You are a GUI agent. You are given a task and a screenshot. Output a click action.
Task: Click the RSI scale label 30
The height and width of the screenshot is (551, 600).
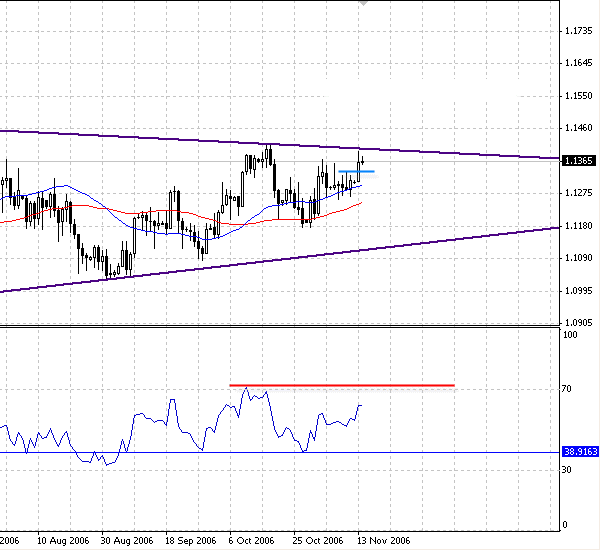click(x=567, y=469)
